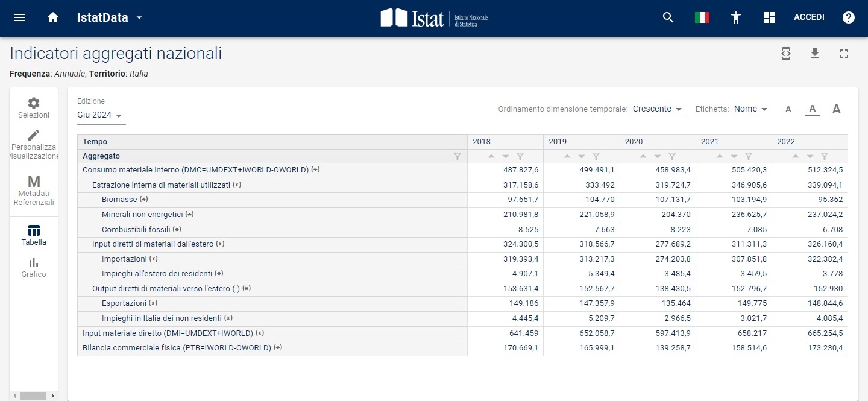Filter the 2021 column
Image resolution: width=868 pixels, height=401 pixels.
click(x=749, y=156)
